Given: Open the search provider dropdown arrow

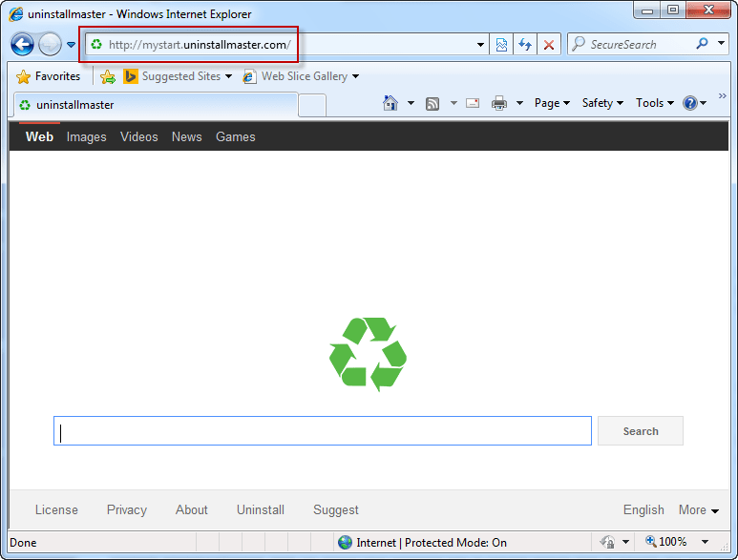Looking at the screenshot, I should (721, 43).
